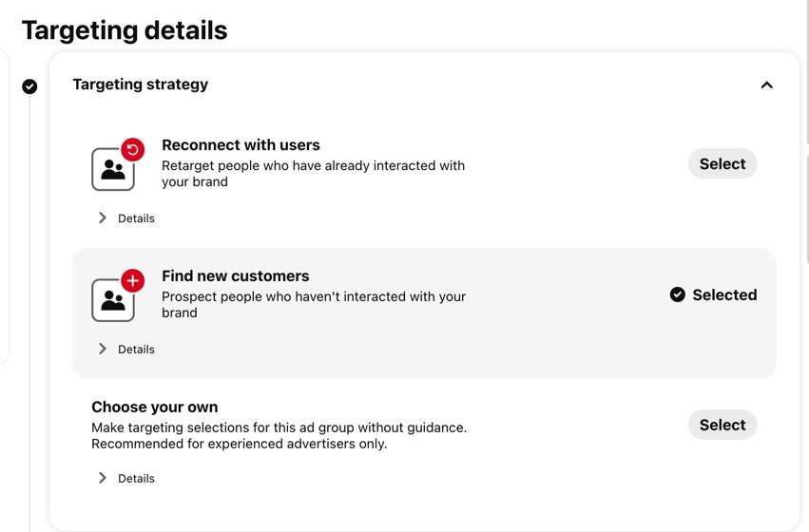Click the Choose your own heading
809x532 pixels.
coord(155,407)
